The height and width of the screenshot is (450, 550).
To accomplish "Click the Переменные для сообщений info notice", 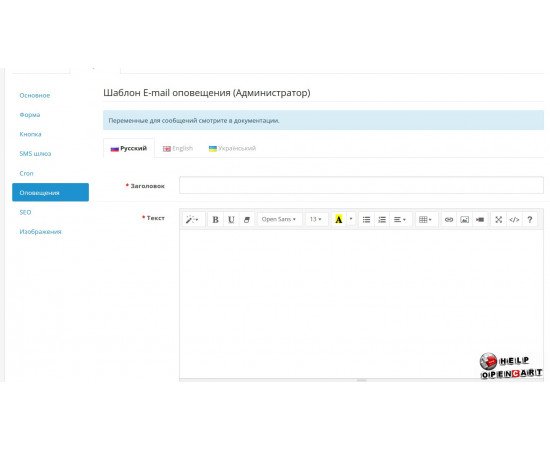I will pos(323,120).
